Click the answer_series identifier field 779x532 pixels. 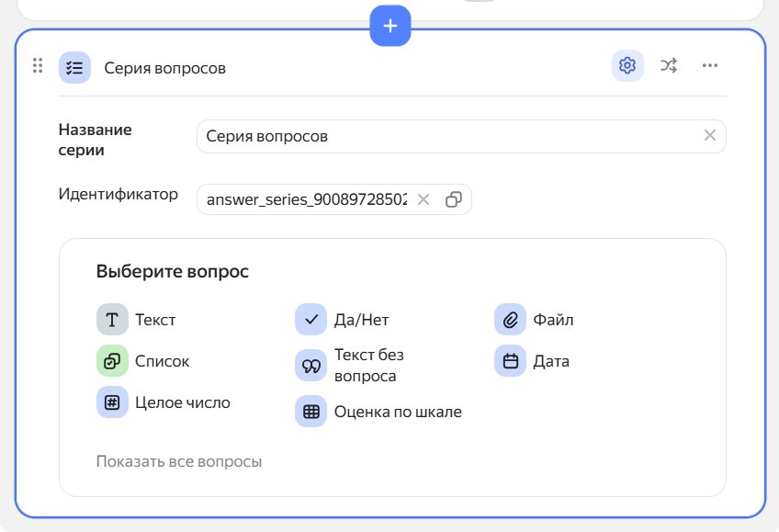point(306,199)
